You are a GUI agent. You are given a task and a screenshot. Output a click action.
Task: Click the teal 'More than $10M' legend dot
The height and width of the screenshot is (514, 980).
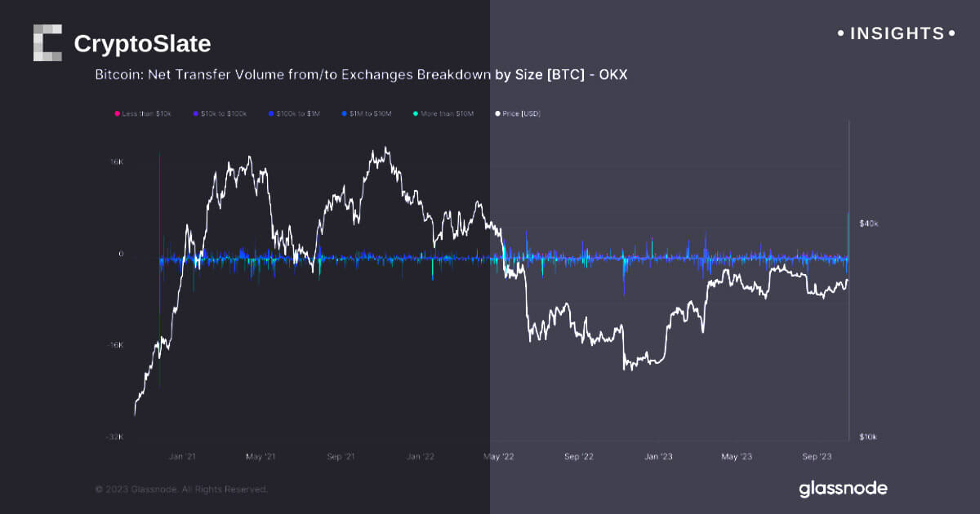click(x=416, y=113)
